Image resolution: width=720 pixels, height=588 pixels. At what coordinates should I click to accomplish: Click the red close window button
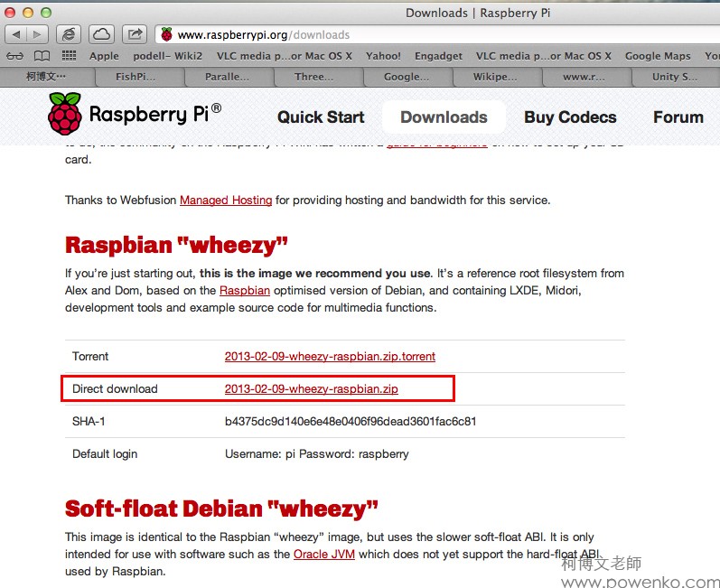(x=10, y=13)
